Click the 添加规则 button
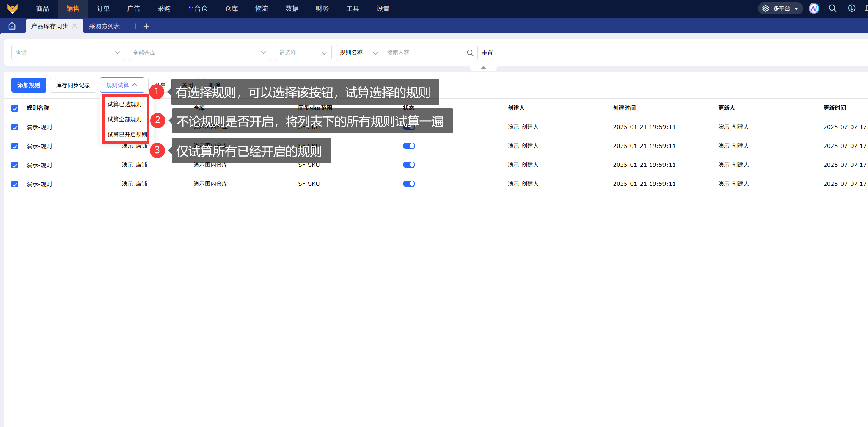 coord(29,85)
